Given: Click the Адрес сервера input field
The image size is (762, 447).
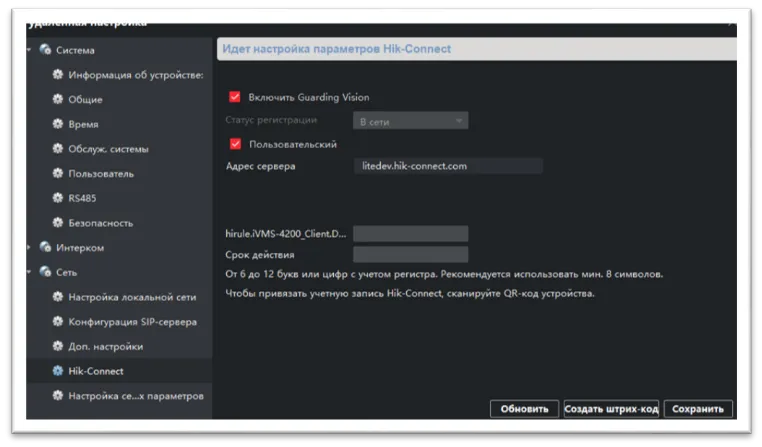Looking at the screenshot, I should [448, 166].
